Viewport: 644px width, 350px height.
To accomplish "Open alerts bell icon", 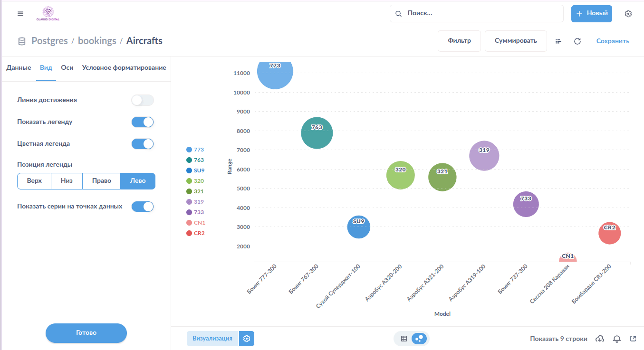I will pyautogui.click(x=617, y=339).
